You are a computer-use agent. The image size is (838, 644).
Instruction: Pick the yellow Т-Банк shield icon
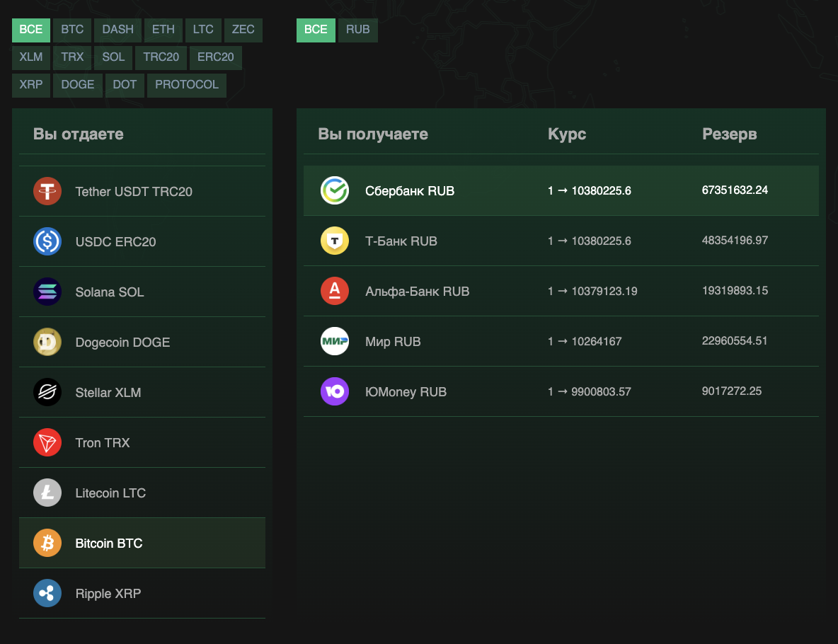tap(335, 241)
